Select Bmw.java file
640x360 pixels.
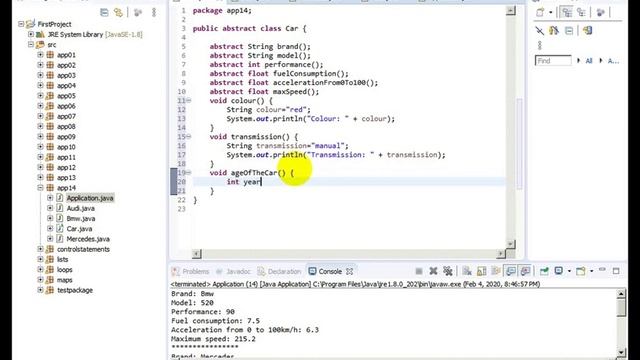[x=81, y=218]
